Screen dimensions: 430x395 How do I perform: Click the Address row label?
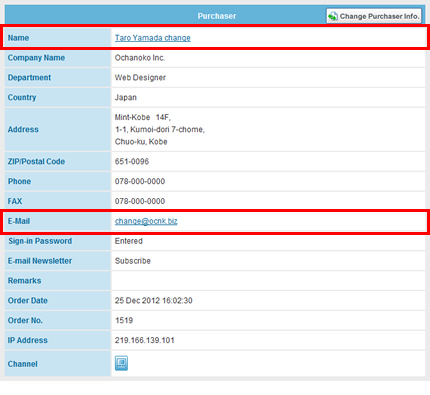pos(23,129)
